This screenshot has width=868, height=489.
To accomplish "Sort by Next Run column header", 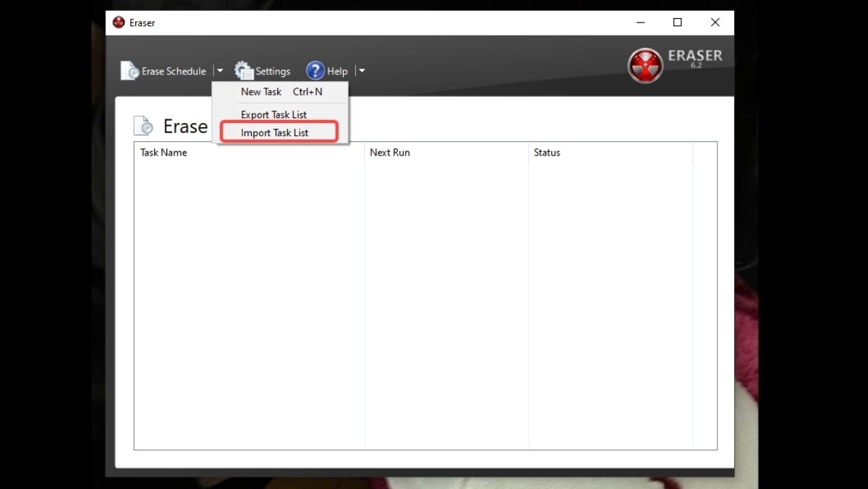I will [x=446, y=153].
